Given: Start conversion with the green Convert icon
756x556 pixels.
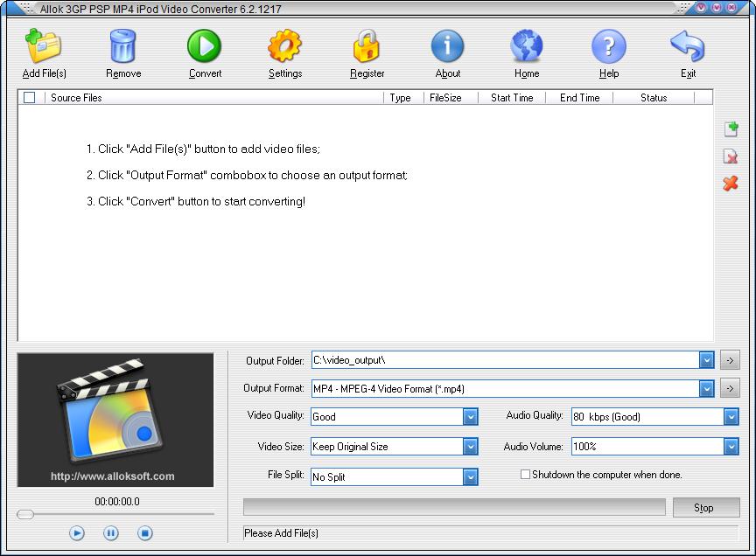Looking at the screenshot, I should tap(204, 46).
